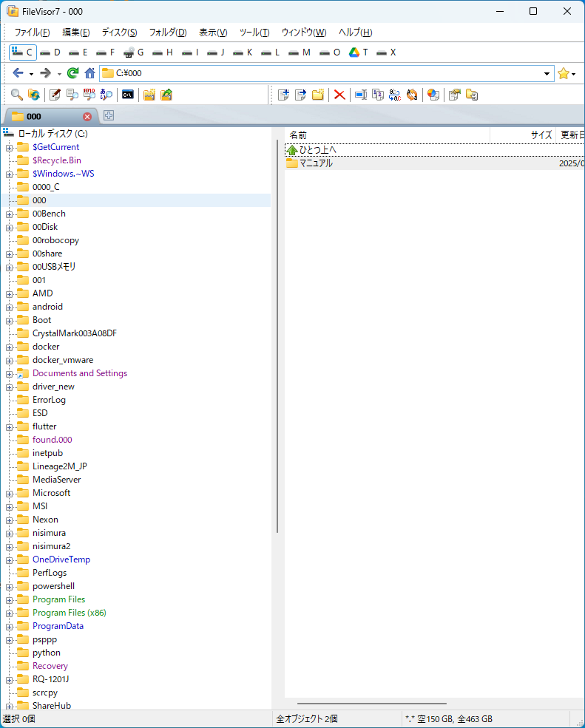
Task: Open the properties icon
Action: point(454,95)
